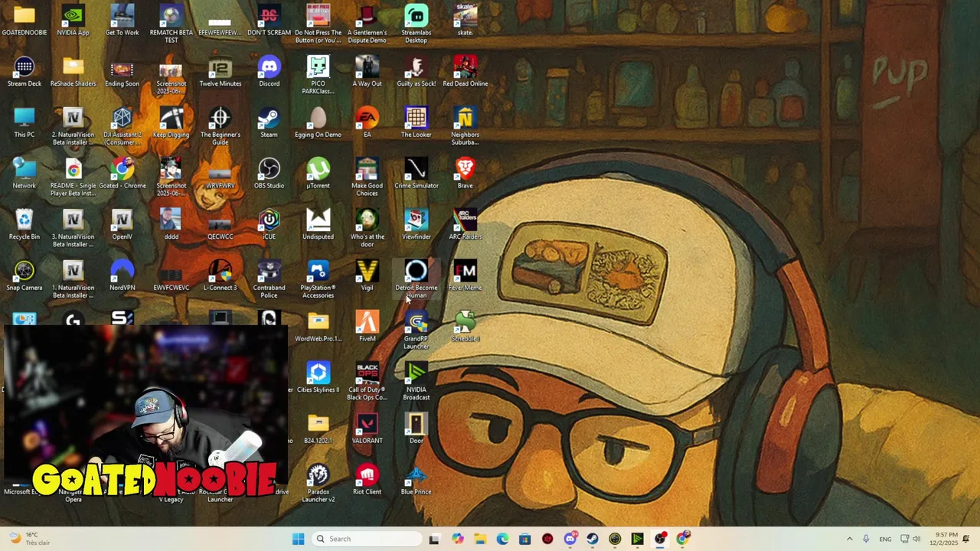Open the EA app shortcut
The image size is (980, 551).
tap(367, 123)
